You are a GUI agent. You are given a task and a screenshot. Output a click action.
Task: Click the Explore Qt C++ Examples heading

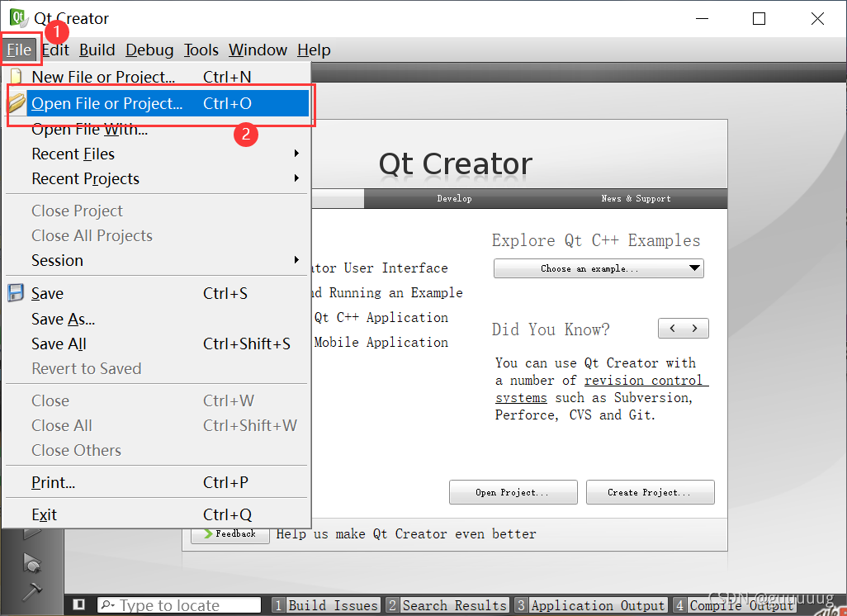(x=596, y=240)
